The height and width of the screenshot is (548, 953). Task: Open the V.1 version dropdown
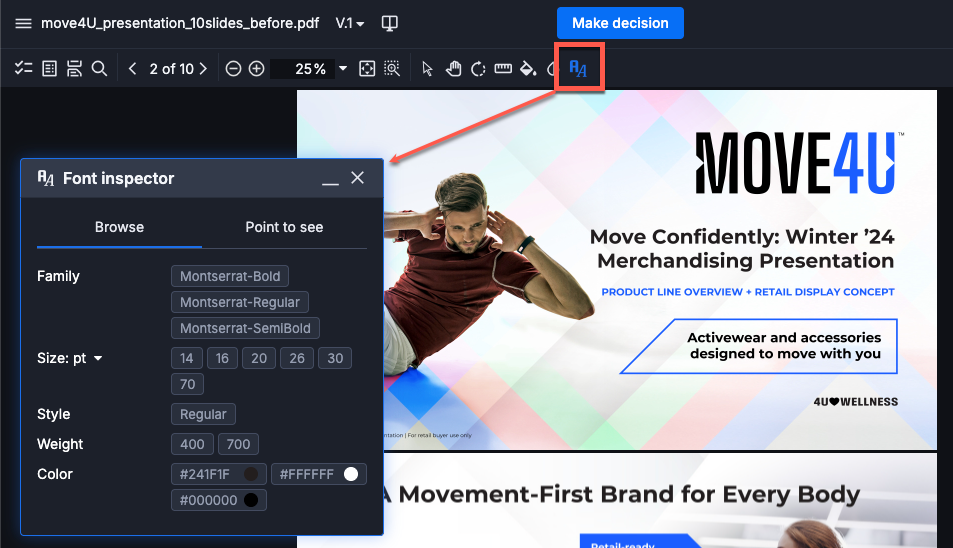click(349, 23)
